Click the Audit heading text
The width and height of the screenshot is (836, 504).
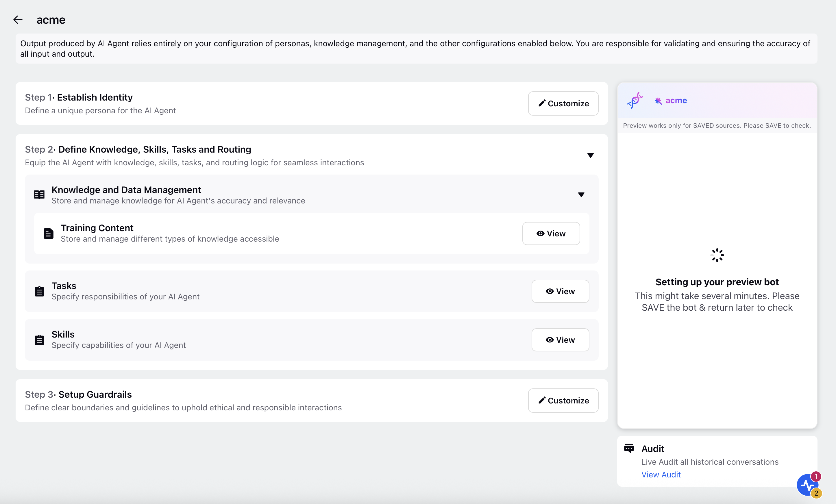(653, 449)
